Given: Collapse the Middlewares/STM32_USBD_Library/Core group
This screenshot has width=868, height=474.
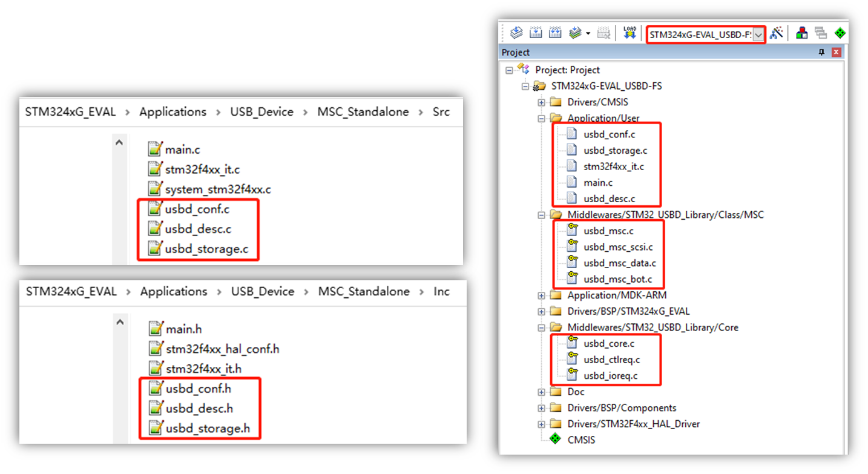Looking at the screenshot, I should (x=541, y=328).
